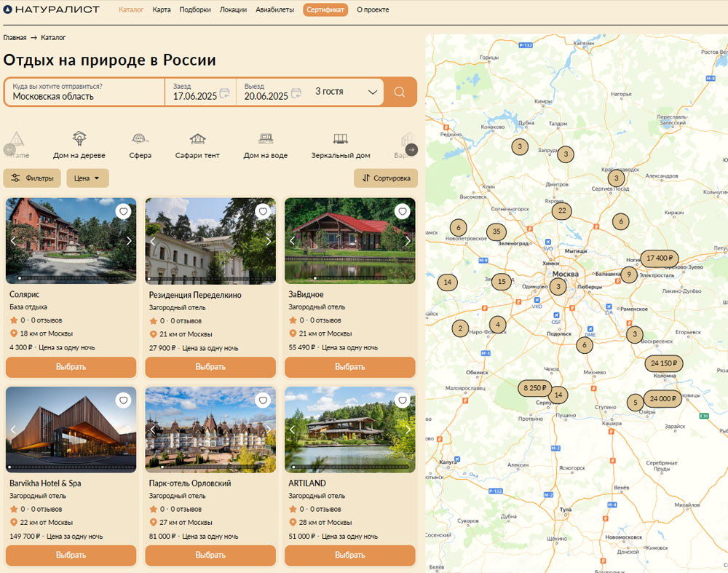The height and width of the screenshot is (573, 728).
Task: Select the Сафари тент category icon
Action: 197,138
